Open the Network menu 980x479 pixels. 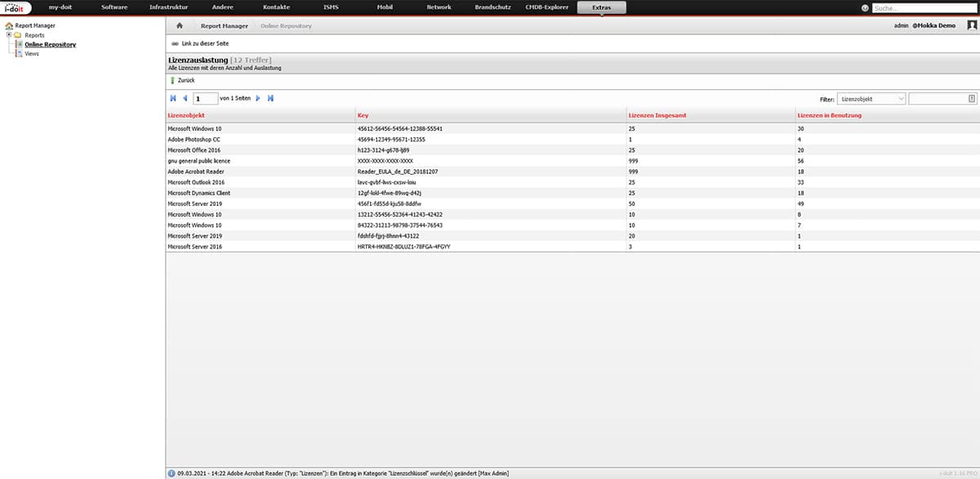[439, 8]
